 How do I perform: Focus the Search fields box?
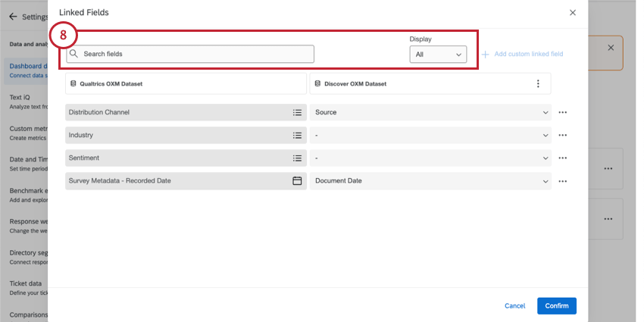[x=190, y=55]
